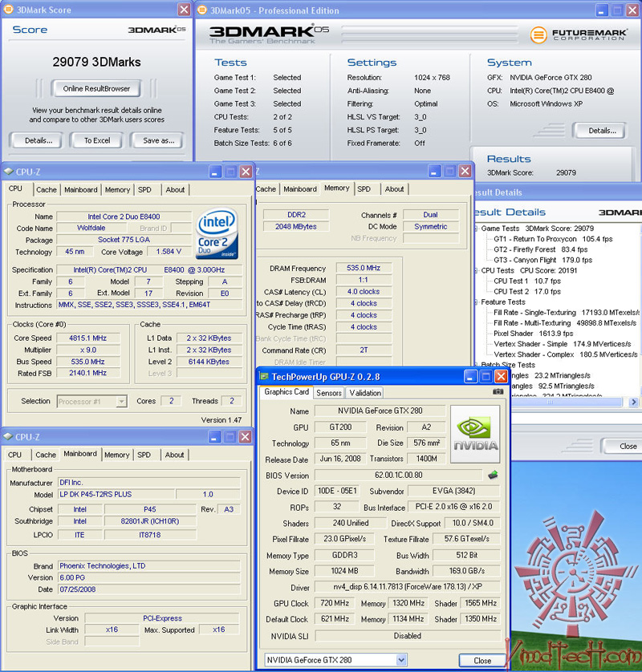Open Cache tab in CPU-Z processor window
Image resolution: width=642 pixels, height=672 pixels.
[x=47, y=189]
